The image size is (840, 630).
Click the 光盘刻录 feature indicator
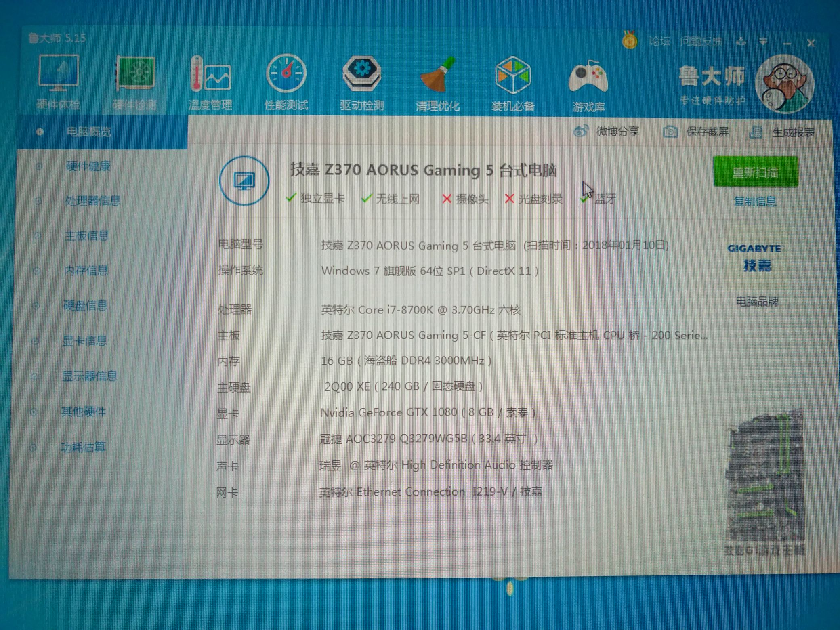pyautogui.click(x=533, y=199)
